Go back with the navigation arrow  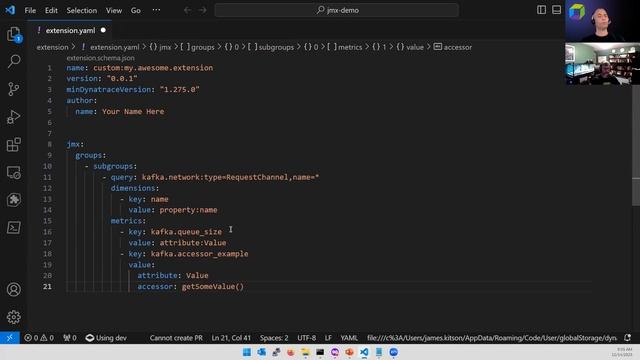(187, 10)
